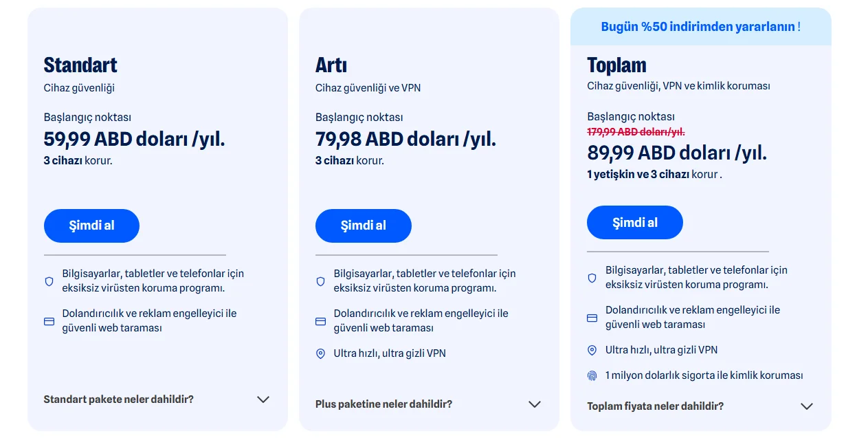
Task: Expand the Toplam price details chevron
Action: [807, 406]
